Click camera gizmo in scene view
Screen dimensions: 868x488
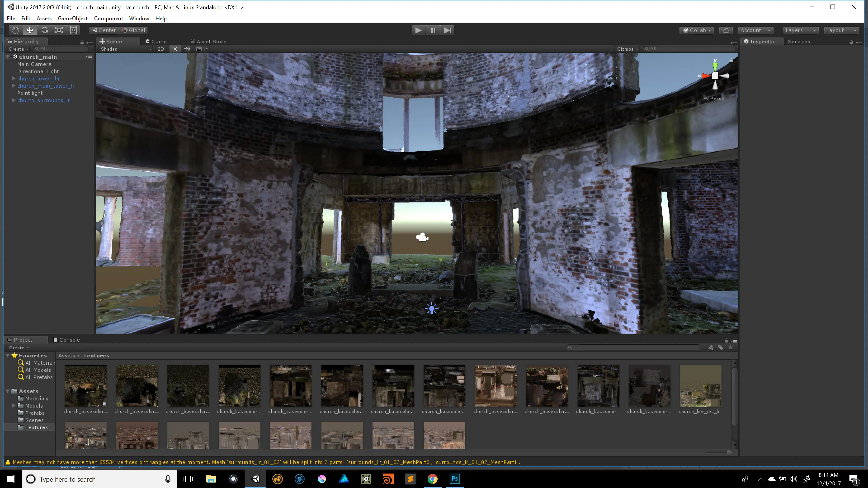click(422, 237)
